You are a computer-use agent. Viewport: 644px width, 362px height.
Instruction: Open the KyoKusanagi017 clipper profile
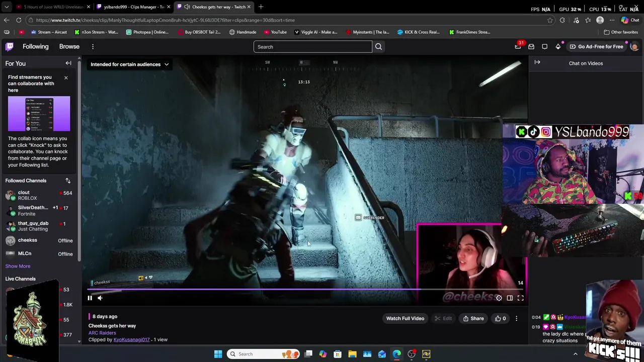[131, 340]
